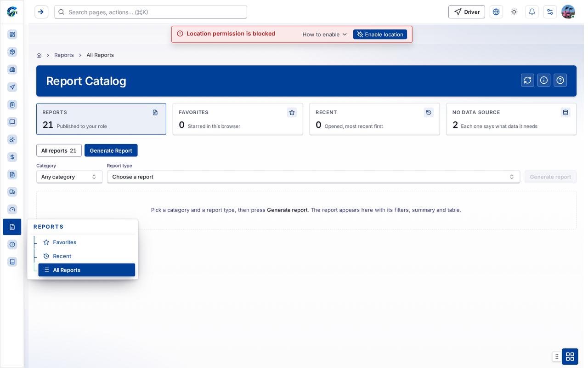Viewport: 588px width, 368px height.
Task: Open the apps grid button at bottom right
Action: pyautogui.click(x=570, y=356)
